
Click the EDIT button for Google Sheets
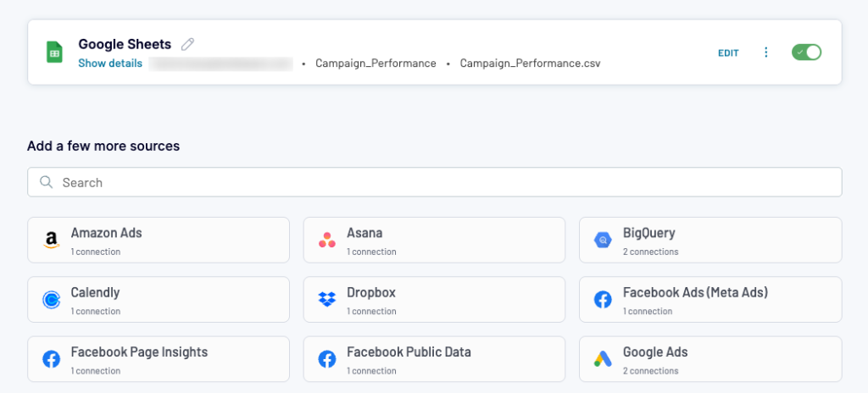pyautogui.click(x=728, y=53)
